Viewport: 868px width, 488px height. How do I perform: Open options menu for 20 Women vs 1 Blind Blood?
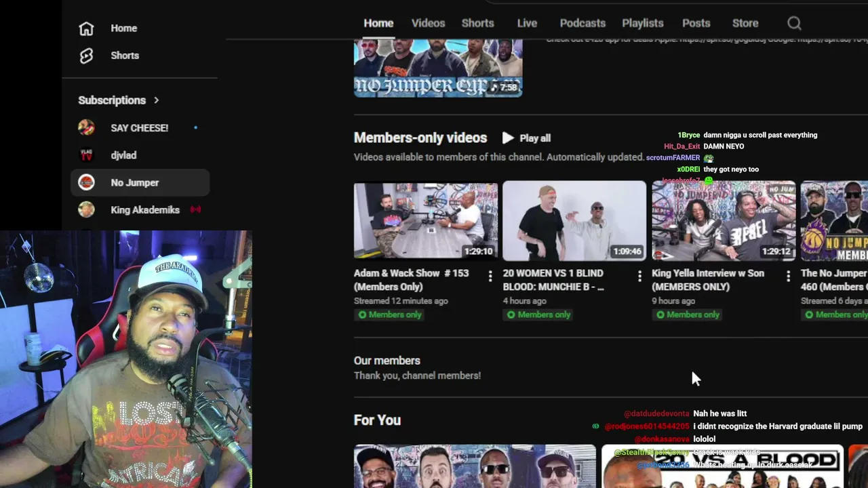[x=639, y=276]
